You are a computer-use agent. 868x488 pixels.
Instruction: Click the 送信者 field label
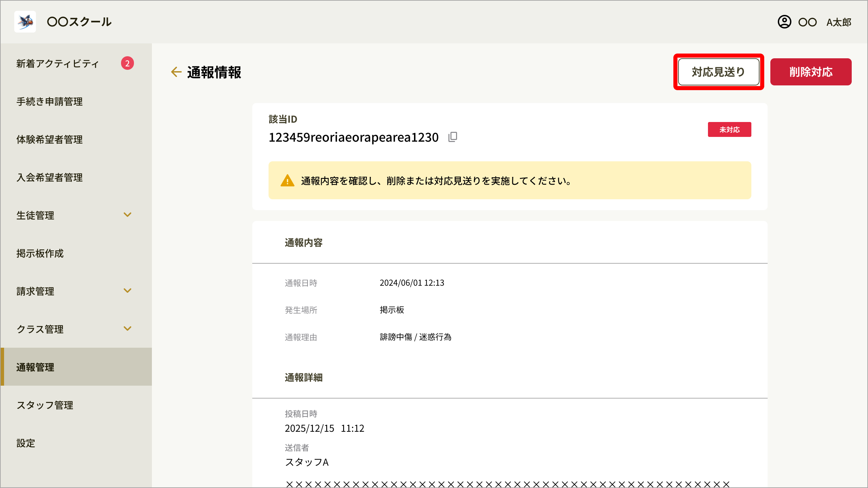tap(297, 448)
